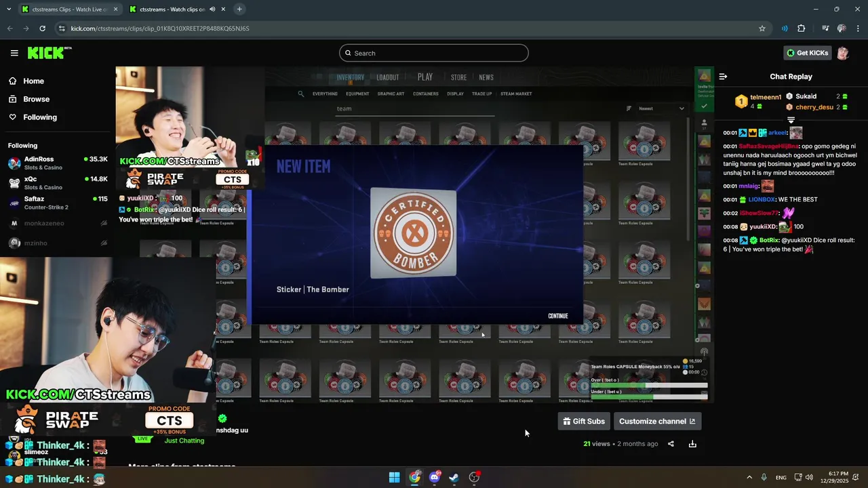Click the Gift Subs button
The height and width of the screenshot is (488, 868).
(584, 421)
